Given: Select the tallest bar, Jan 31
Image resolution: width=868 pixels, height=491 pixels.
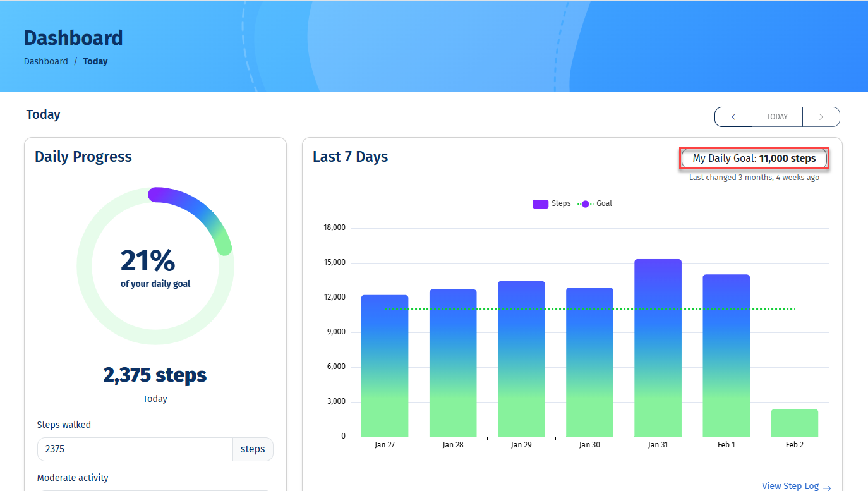Looking at the screenshot, I should pos(658,348).
